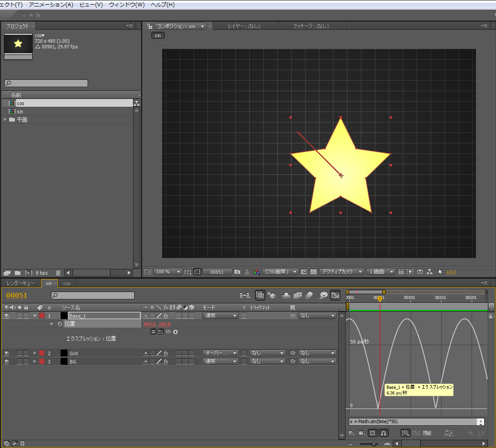Hide the Base_1 layer with eye icon
The height and width of the screenshot is (448, 496).
pos(7,316)
